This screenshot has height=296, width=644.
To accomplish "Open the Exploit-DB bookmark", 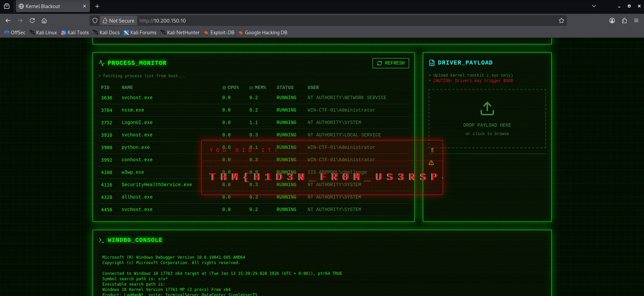I will (219, 33).
